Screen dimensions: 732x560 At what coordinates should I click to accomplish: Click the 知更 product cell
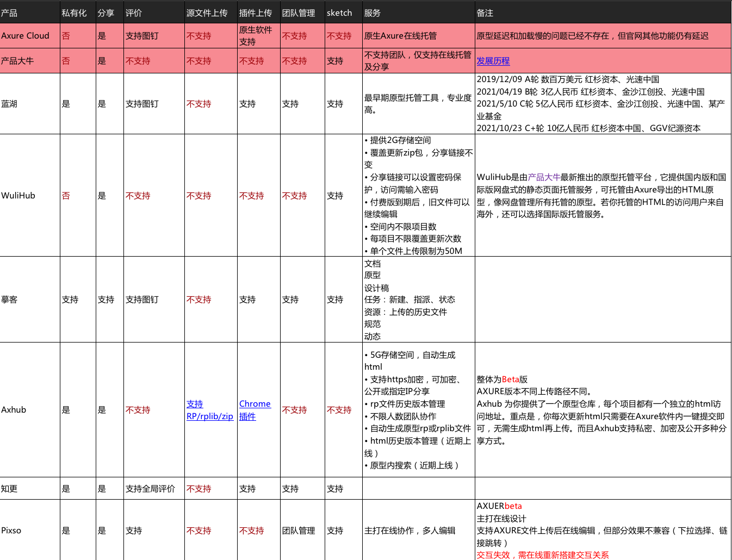(x=30, y=489)
